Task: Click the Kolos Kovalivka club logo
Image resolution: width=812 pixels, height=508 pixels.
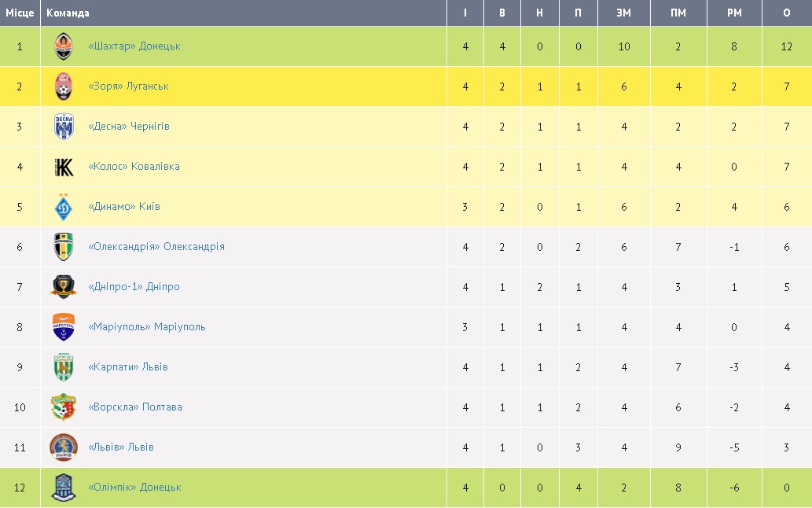Action: coord(64,167)
